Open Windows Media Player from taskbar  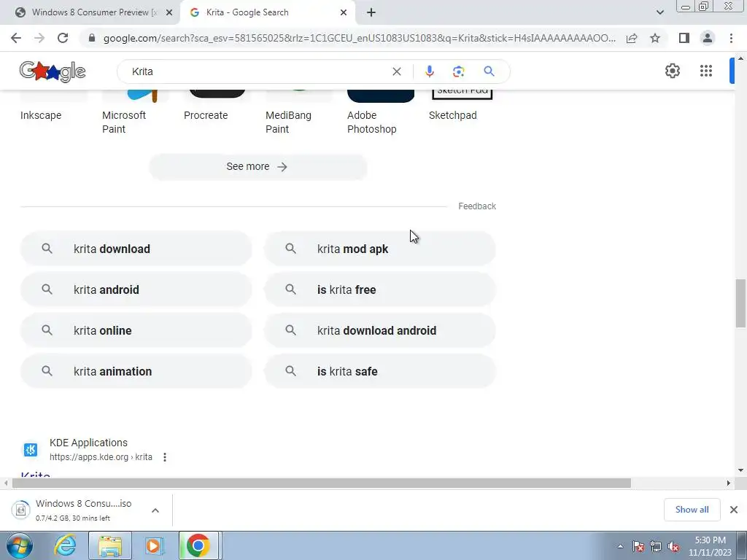pos(153,545)
